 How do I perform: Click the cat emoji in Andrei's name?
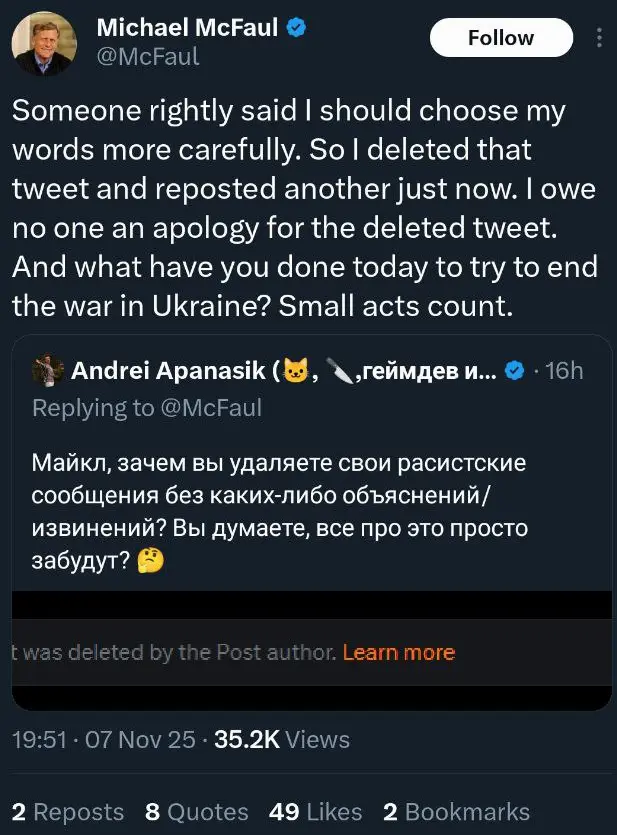tap(297, 372)
